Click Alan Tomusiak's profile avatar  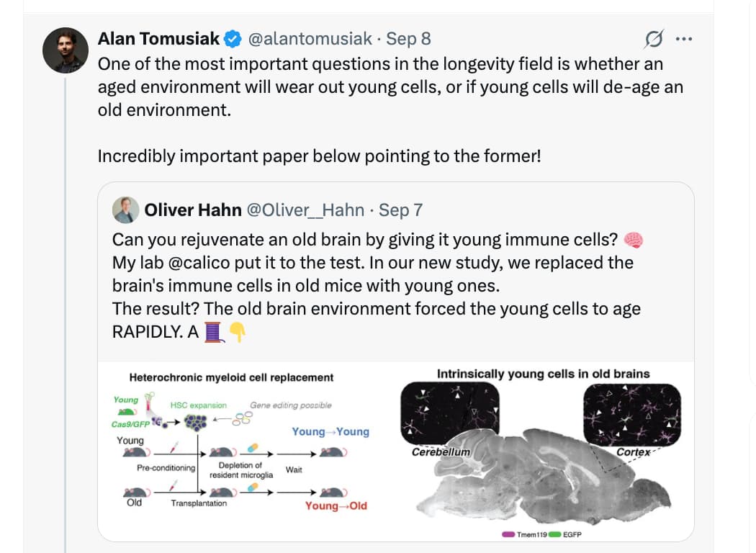click(66, 50)
